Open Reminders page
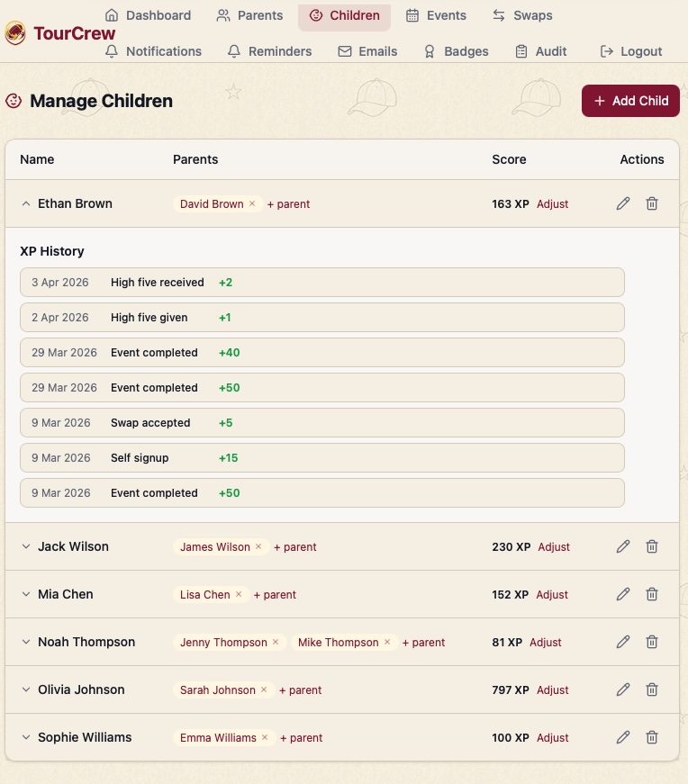The image size is (688, 784). coord(269,51)
